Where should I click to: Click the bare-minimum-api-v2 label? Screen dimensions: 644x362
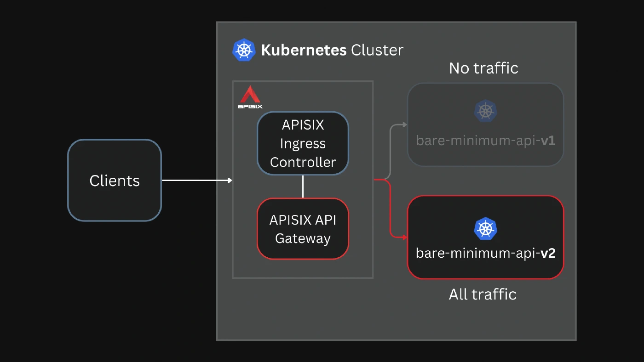(486, 253)
